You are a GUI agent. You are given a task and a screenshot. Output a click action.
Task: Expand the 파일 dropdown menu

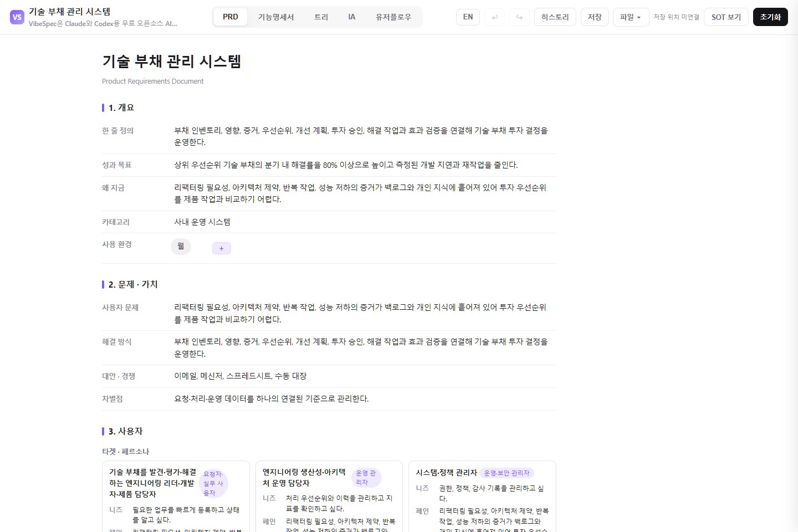631,17
